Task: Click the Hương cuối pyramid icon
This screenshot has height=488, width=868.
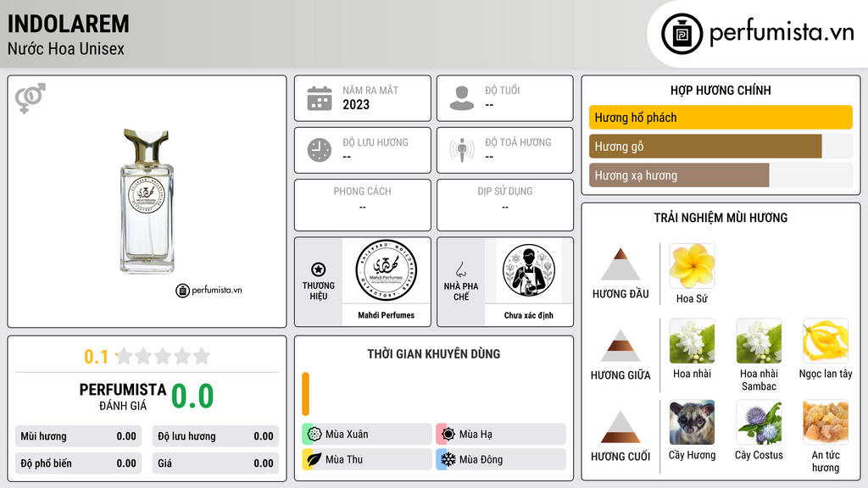Action: pos(620,427)
